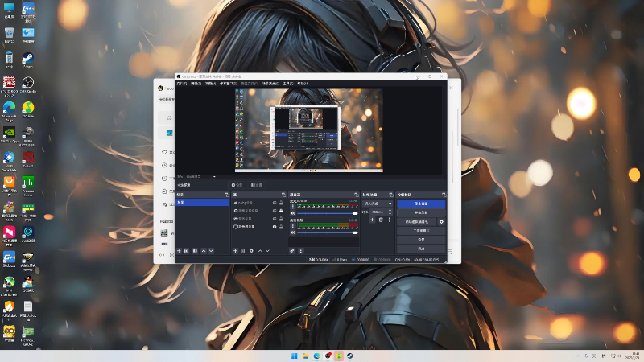Open the Help menu in OBS

pyautogui.click(x=303, y=84)
